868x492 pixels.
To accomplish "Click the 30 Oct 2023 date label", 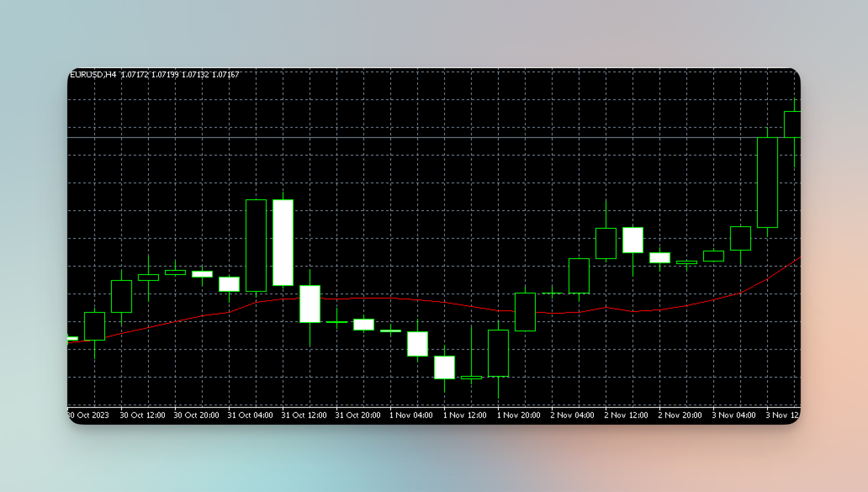I will point(89,415).
